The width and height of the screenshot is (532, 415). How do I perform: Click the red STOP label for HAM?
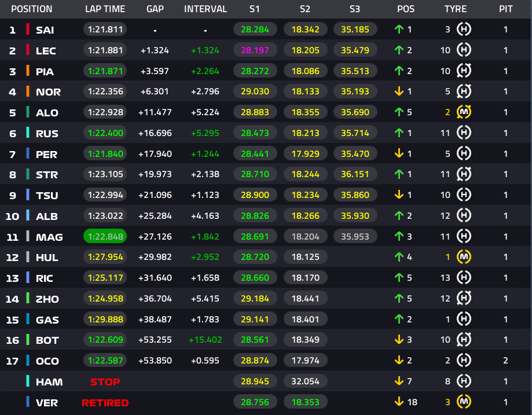tap(105, 382)
